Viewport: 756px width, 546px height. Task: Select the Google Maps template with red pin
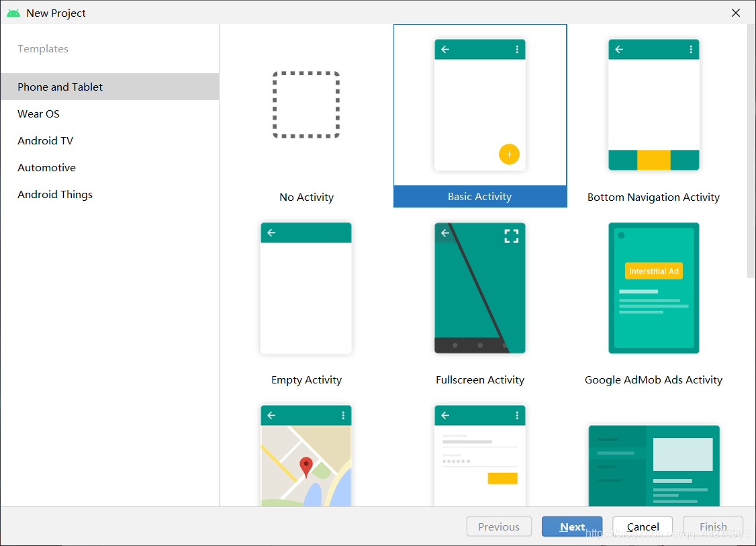(306, 456)
